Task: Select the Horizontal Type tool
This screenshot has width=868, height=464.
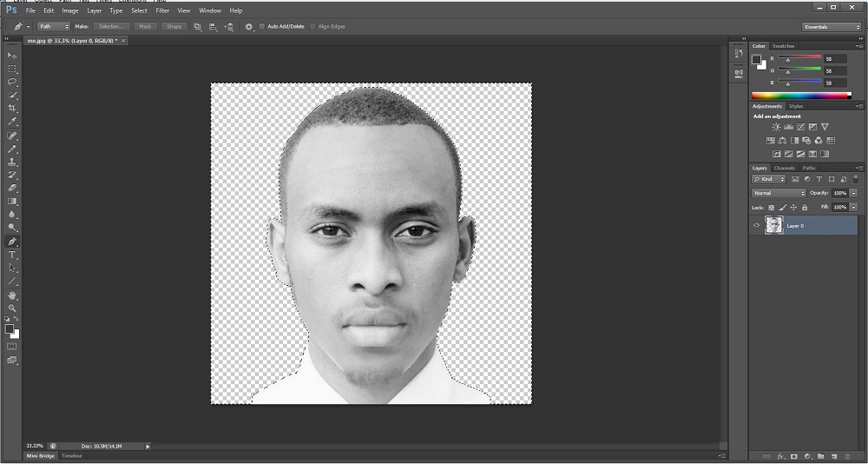Action: tap(11, 255)
